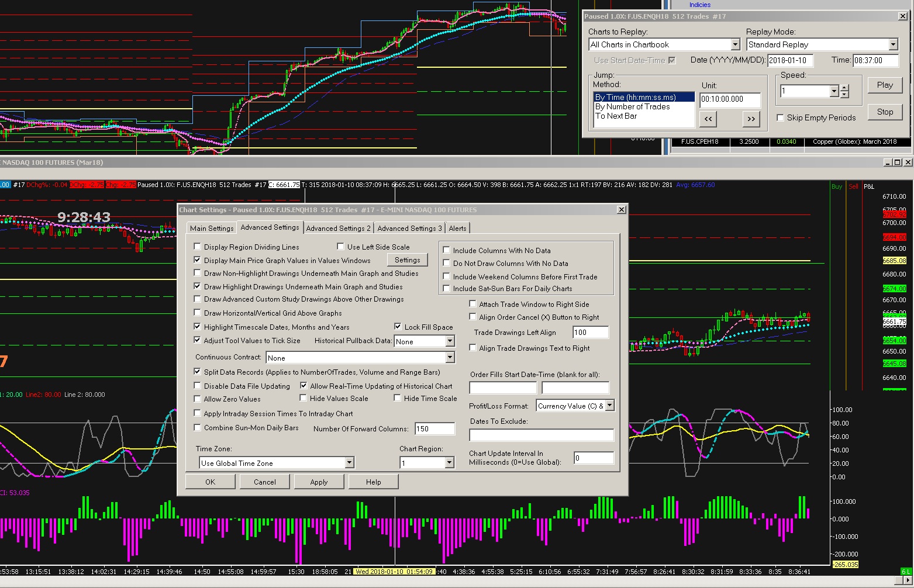Click the Number Of Forward Columns field
This screenshot has width=914, height=588.
pyautogui.click(x=434, y=428)
